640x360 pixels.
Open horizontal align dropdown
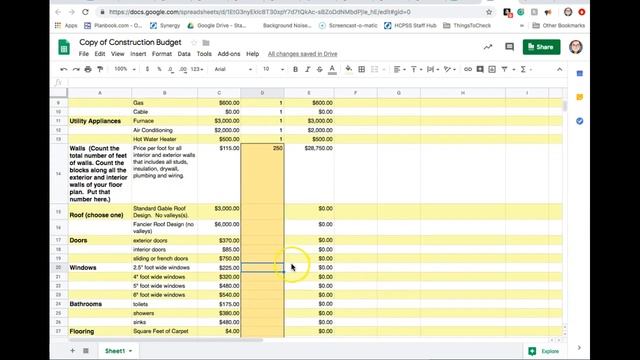(400, 69)
